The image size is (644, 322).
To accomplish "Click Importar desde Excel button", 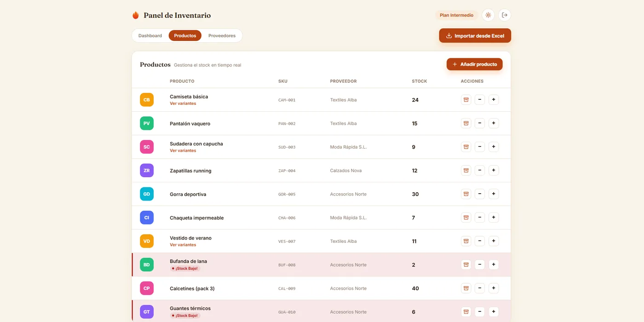I will (x=475, y=35).
